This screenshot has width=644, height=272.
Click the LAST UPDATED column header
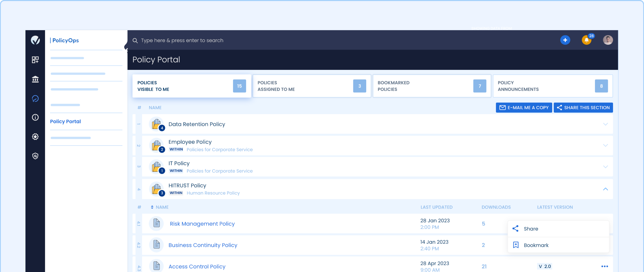coord(436,207)
